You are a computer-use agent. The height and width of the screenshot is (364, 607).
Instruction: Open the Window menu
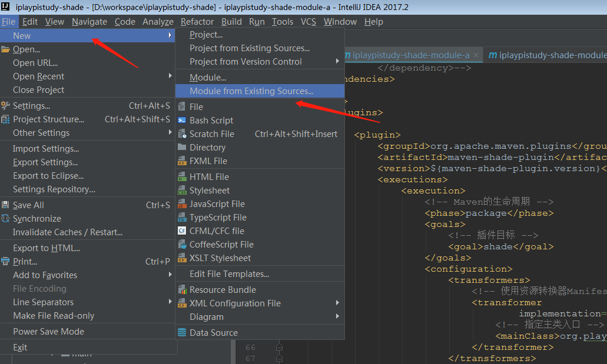[x=340, y=22]
